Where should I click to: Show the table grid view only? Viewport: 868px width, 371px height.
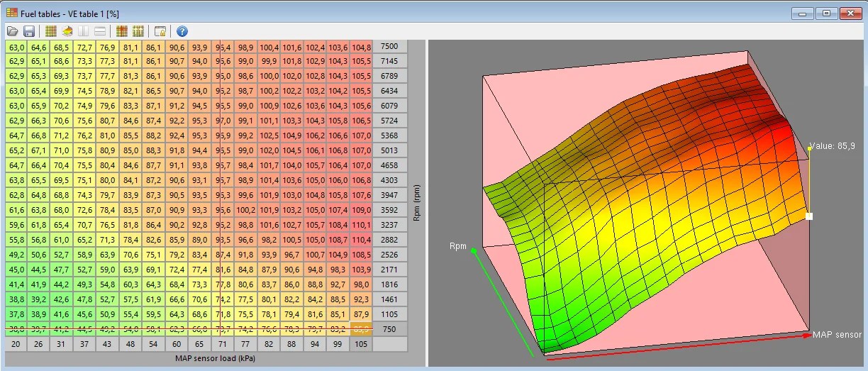click(x=50, y=31)
